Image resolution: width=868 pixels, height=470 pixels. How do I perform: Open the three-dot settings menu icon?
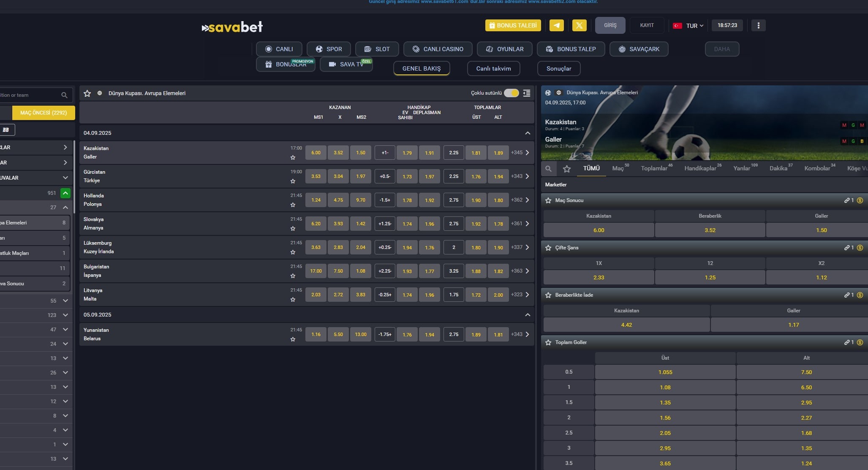click(758, 25)
